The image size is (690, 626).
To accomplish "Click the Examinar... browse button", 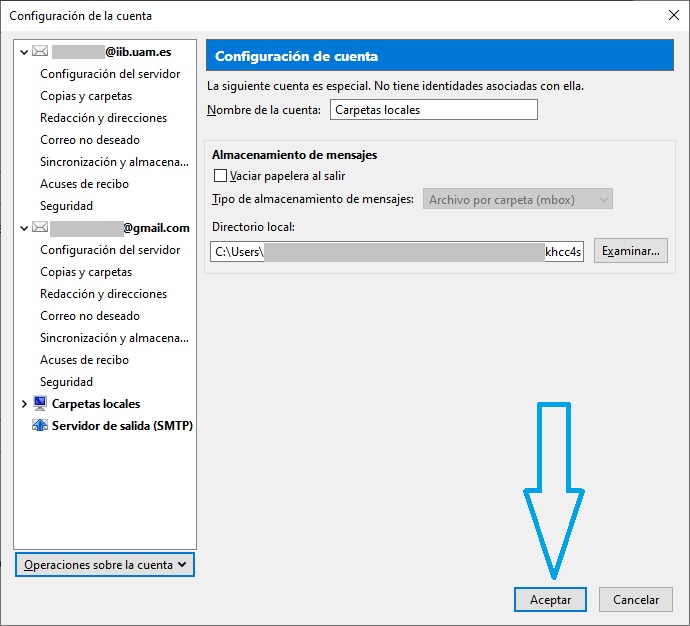I will click(630, 251).
